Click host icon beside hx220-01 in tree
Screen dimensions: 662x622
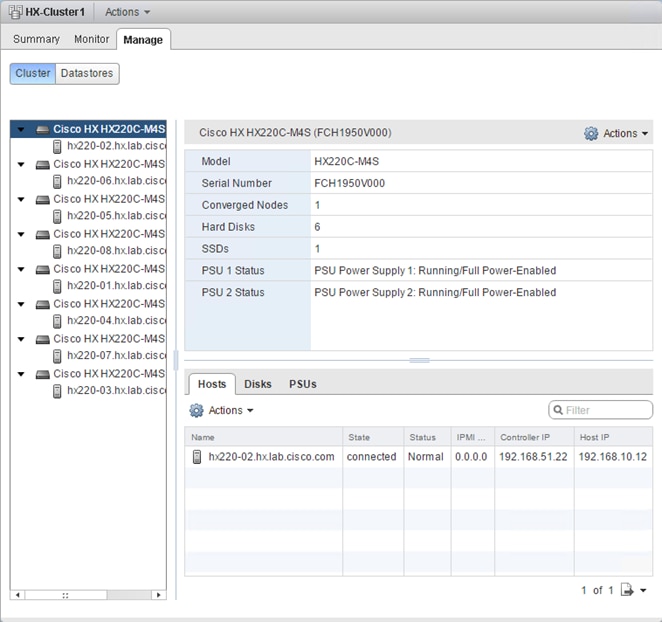(x=57, y=287)
